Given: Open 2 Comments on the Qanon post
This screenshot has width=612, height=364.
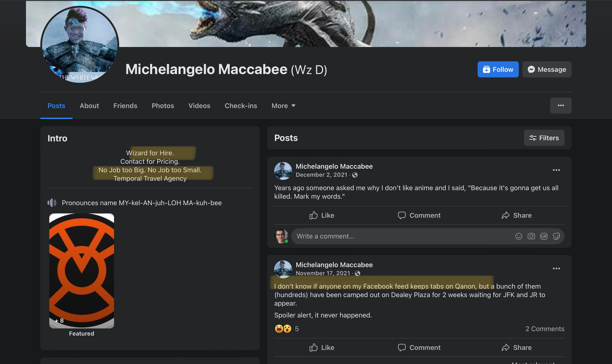Looking at the screenshot, I should coord(545,329).
